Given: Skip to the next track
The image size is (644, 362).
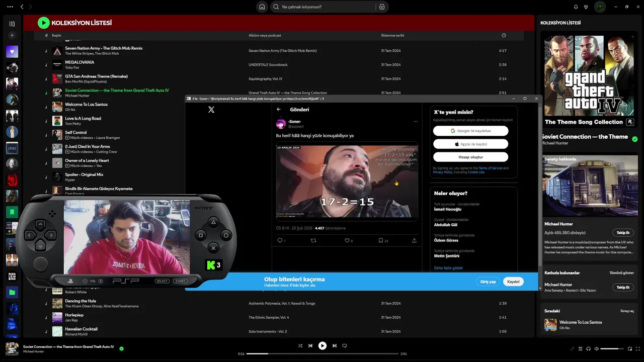Looking at the screenshot, I should (x=334, y=346).
